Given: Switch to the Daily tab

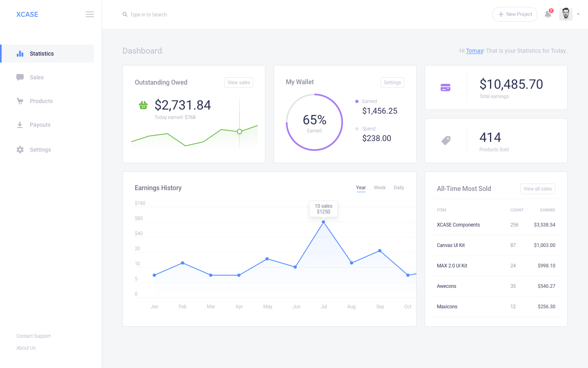Looking at the screenshot, I should [x=399, y=188].
